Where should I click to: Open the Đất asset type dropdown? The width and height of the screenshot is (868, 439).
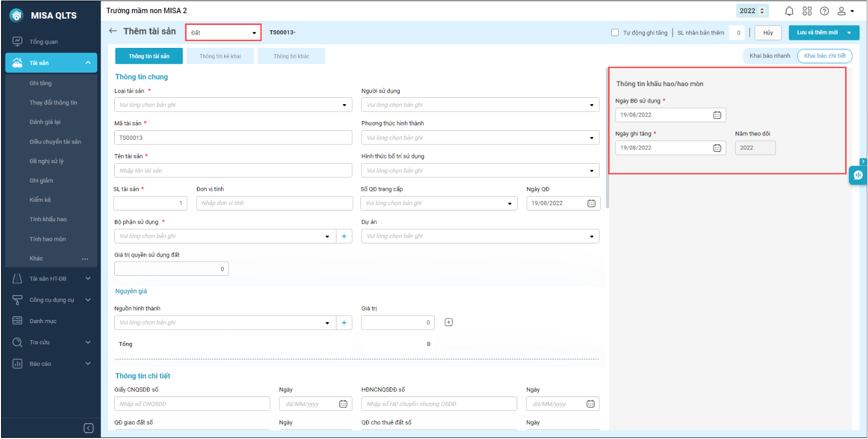(223, 33)
